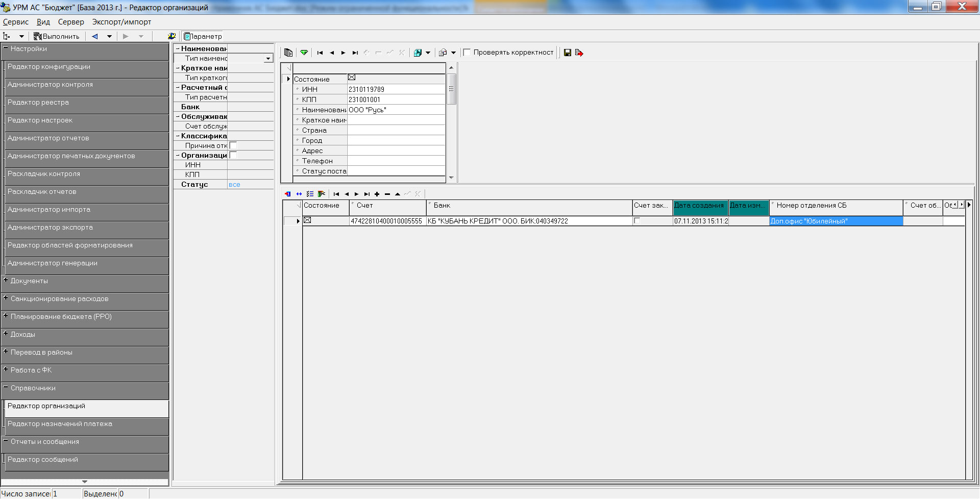Expand the Доходы section in sidebar
The image size is (980, 499).
[x=6, y=334]
